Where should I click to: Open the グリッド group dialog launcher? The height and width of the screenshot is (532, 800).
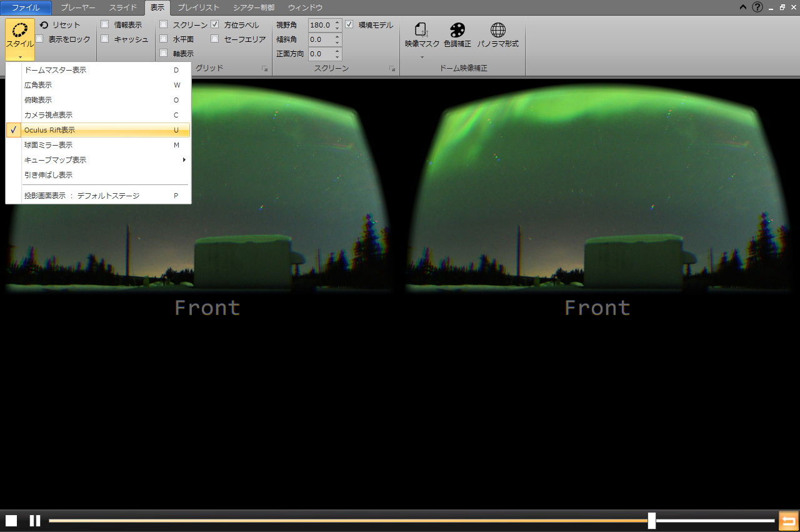(264, 68)
